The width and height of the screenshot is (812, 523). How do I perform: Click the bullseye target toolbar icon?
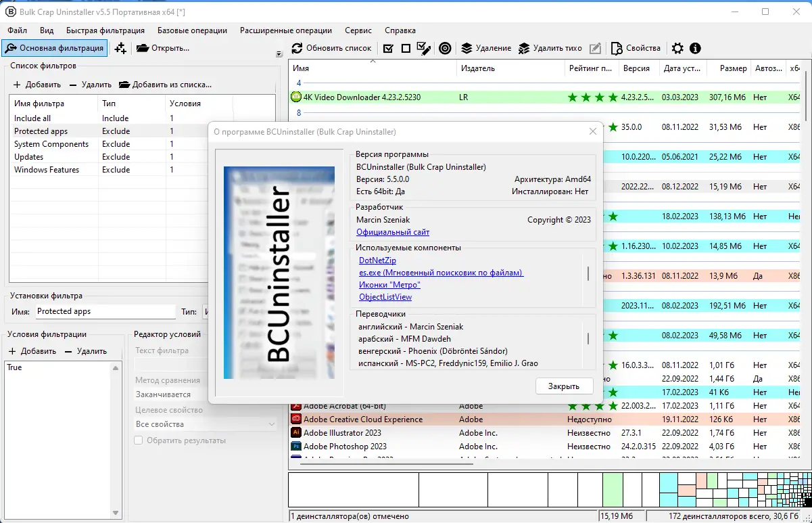445,48
